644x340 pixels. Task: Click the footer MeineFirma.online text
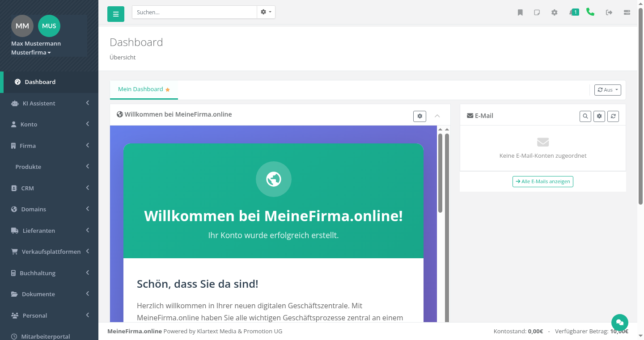[x=135, y=332]
